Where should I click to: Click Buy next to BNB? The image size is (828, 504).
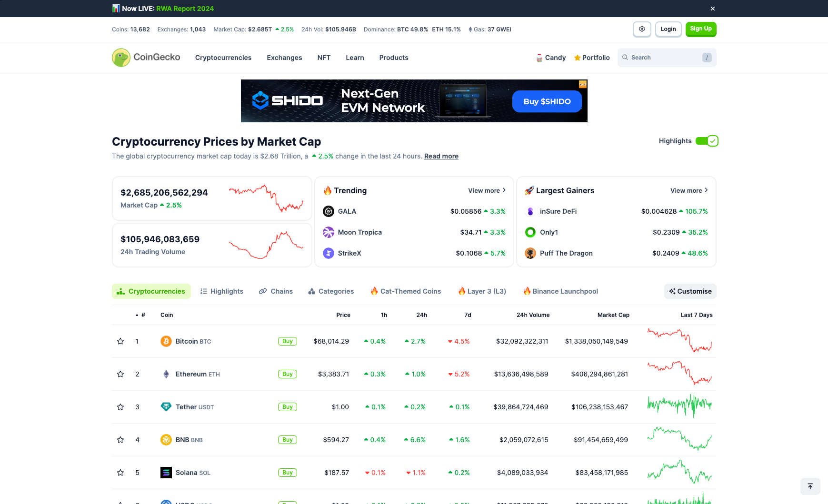pyautogui.click(x=288, y=440)
